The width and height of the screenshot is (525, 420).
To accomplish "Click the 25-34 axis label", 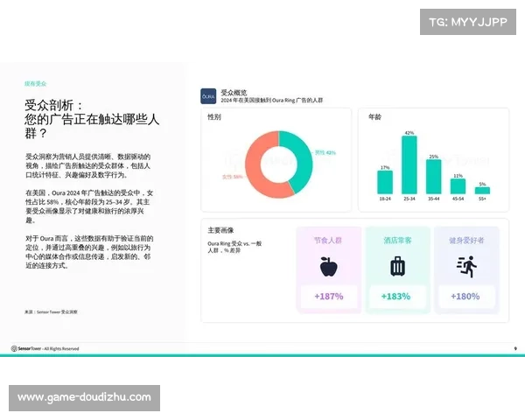I will click(409, 199).
